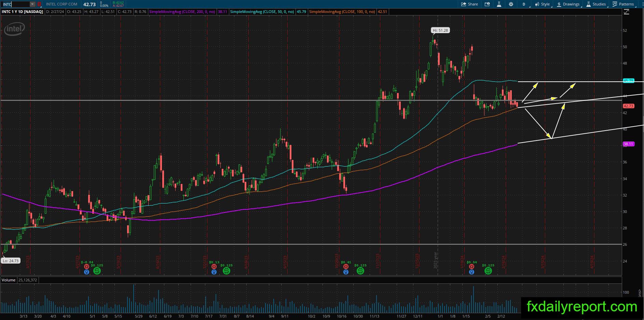Click the dividend dollar icon labeled $0.125 near May
The image size is (644, 320).
point(97,271)
